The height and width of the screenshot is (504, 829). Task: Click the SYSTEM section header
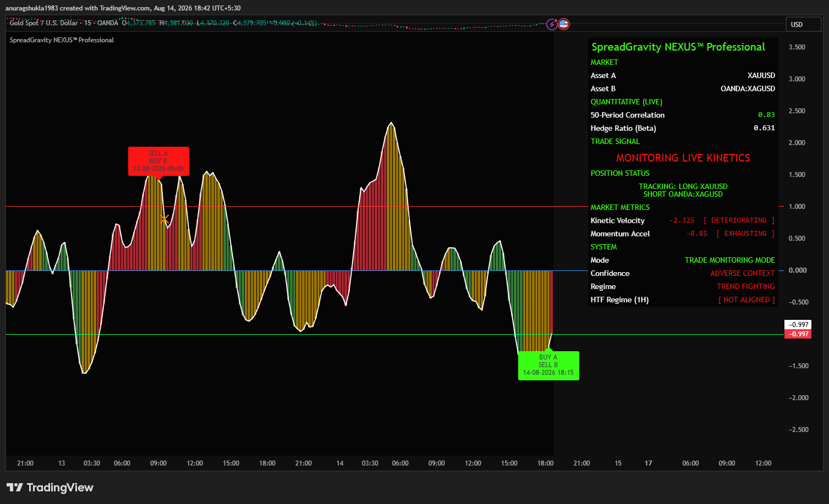pos(603,247)
